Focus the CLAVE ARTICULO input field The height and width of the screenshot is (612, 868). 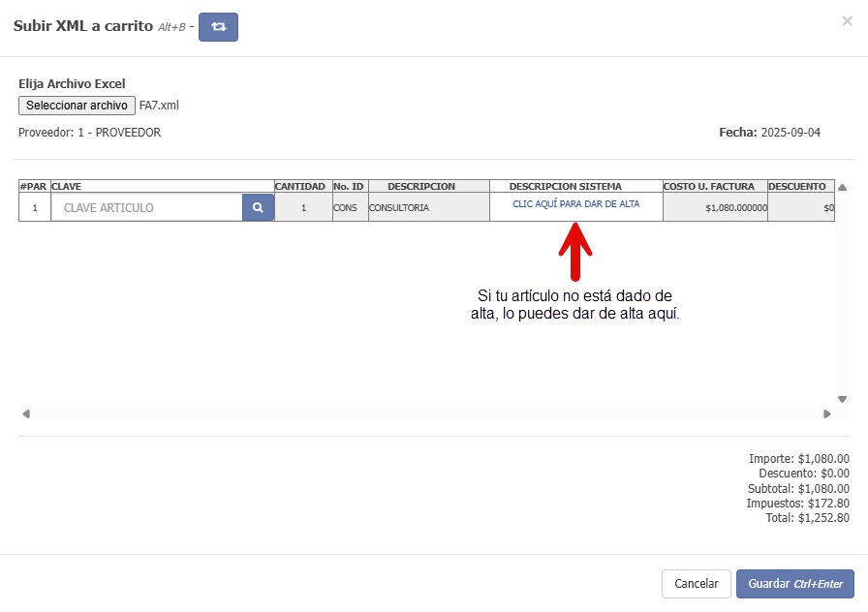click(x=146, y=207)
